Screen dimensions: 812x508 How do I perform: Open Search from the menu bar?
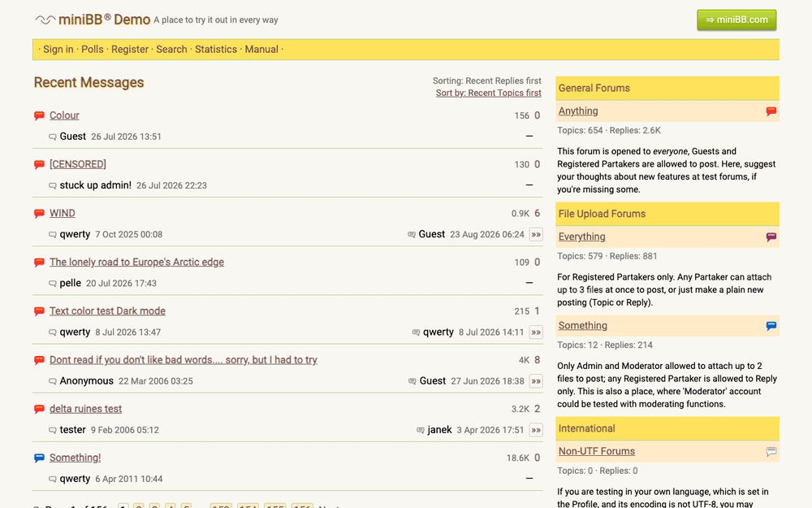click(x=171, y=50)
